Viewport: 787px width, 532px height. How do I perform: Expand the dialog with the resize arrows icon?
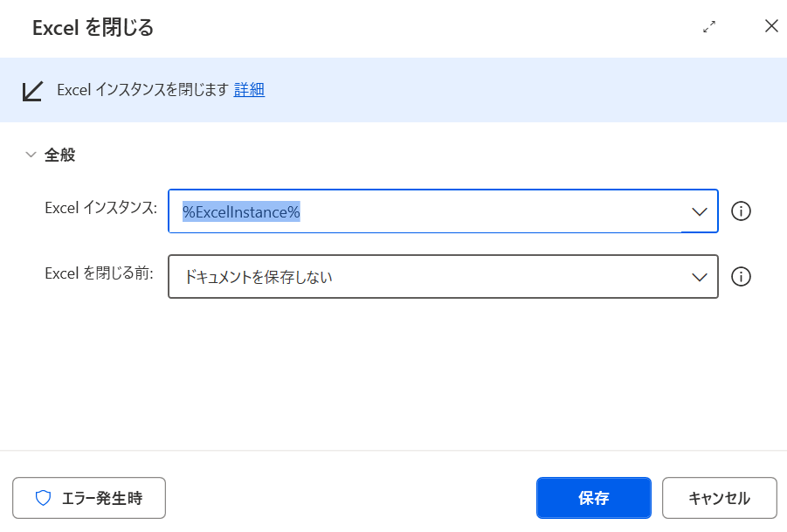[x=709, y=26]
